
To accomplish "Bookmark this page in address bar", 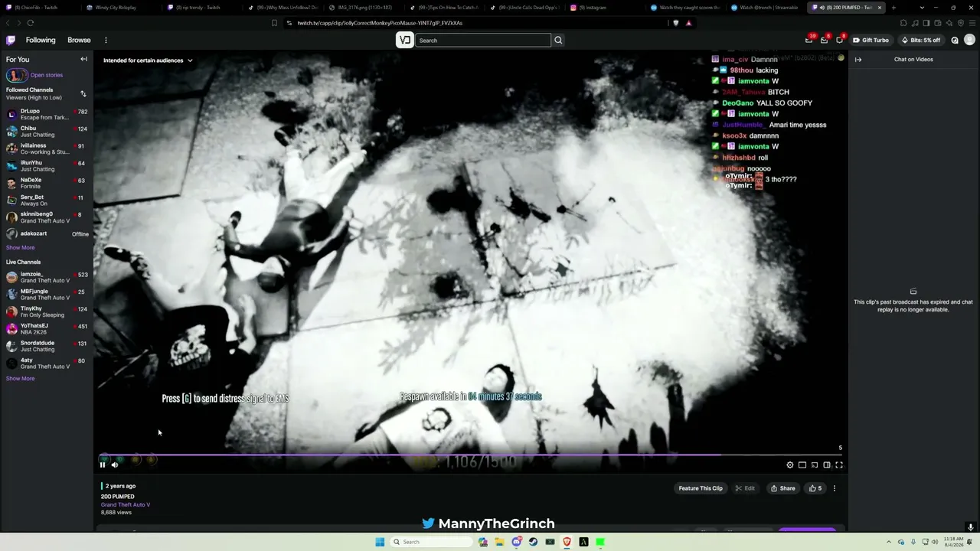I will [x=274, y=23].
